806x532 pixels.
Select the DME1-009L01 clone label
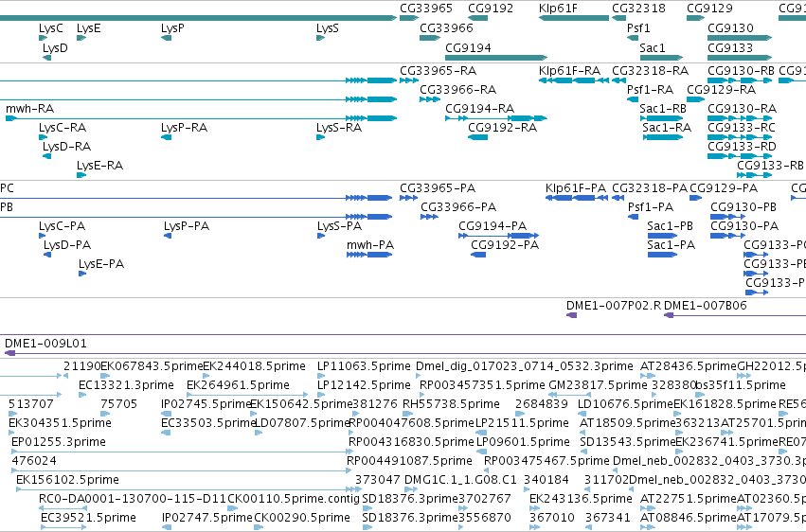(x=45, y=344)
